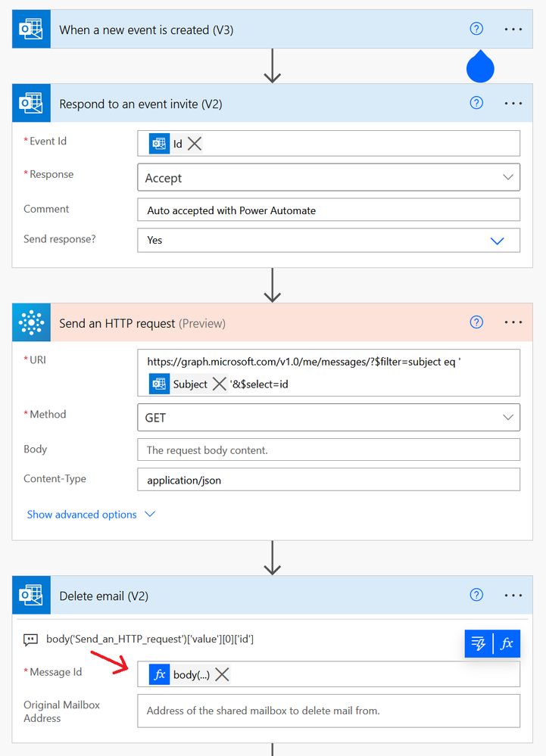Click the Original Mailbox Address field
Viewport: 546px width, 756px height.
329,711
